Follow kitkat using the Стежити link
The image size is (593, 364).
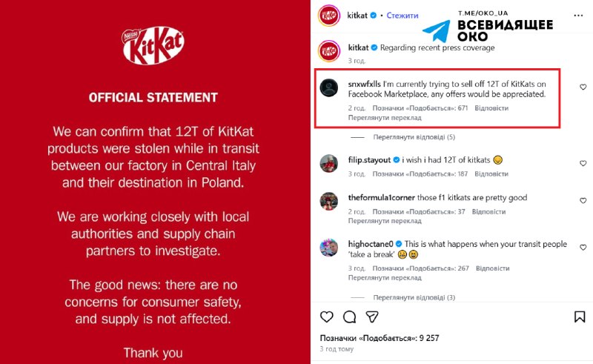(402, 15)
